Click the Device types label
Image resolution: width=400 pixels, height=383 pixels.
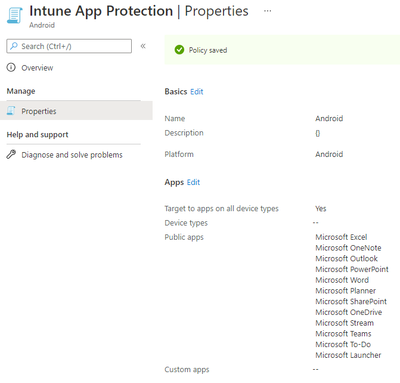pyautogui.click(x=186, y=223)
